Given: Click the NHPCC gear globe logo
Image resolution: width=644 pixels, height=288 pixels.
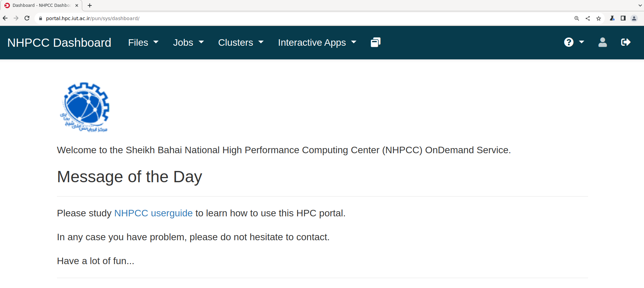Looking at the screenshot, I should [x=85, y=107].
